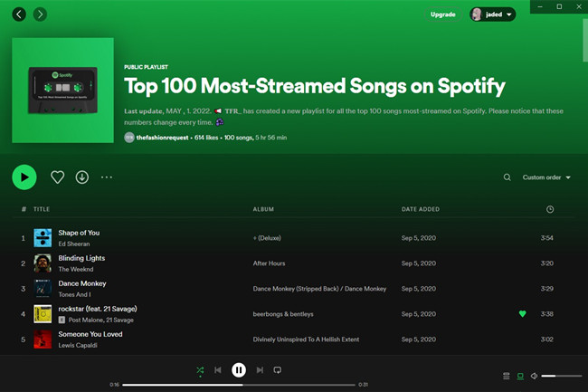Open the Tones And I artist link

[74, 294]
